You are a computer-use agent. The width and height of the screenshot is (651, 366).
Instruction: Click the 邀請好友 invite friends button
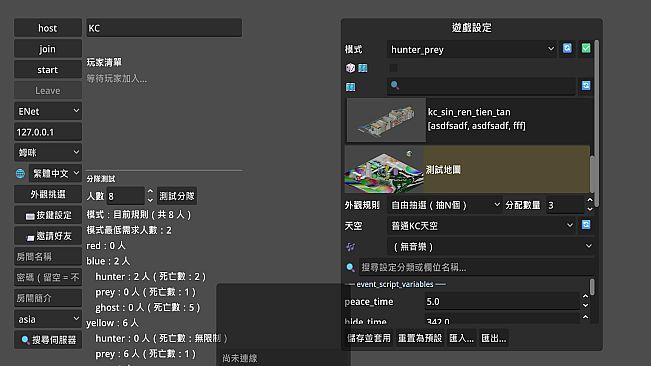pos(48,236)
